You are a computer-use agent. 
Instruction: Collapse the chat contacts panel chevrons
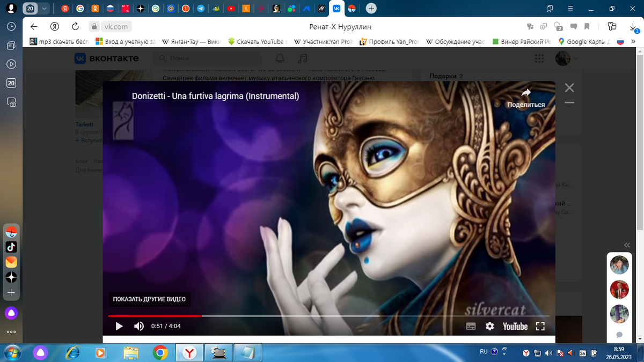(627, 245)
